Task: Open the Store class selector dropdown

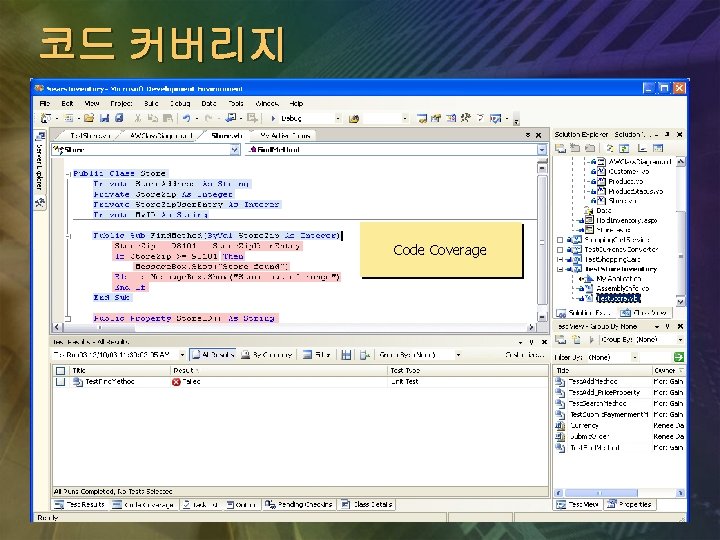Action: pyautogui.click(x=235, y=150)
